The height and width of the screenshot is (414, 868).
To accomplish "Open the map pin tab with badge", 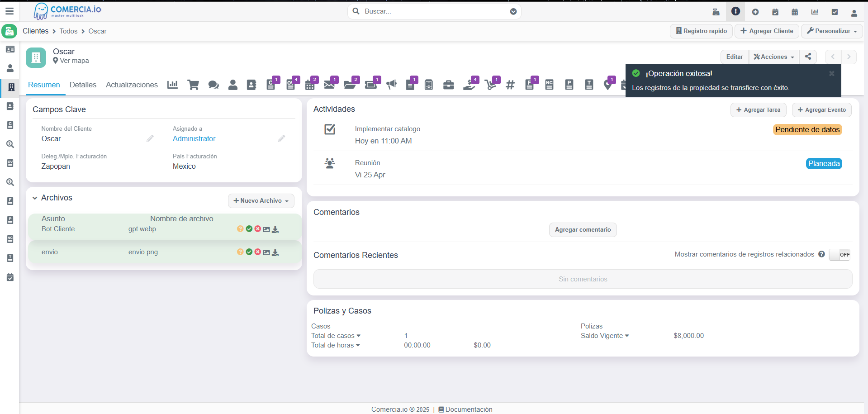I will pyautogui.click(x=608, y=84).
